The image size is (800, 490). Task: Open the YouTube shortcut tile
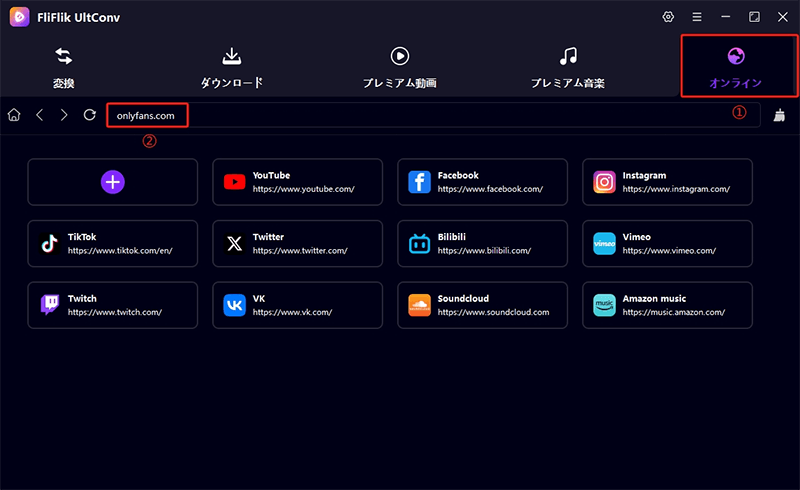coord(297,181)
